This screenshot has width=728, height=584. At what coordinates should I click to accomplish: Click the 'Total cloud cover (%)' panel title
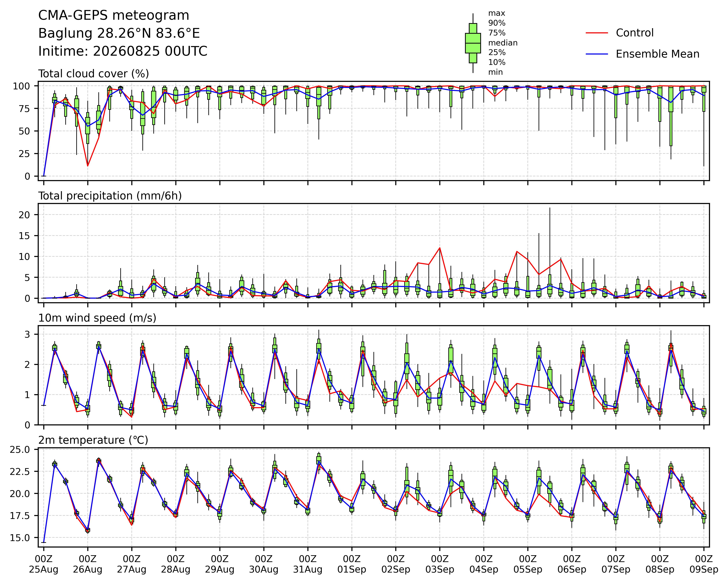pyautogui.click(x=94, y=74)
